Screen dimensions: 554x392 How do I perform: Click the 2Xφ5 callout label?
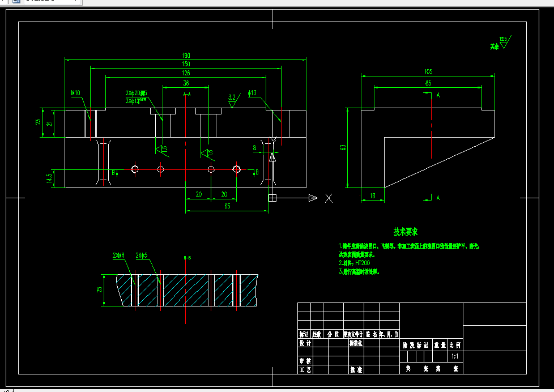(141, 255)
